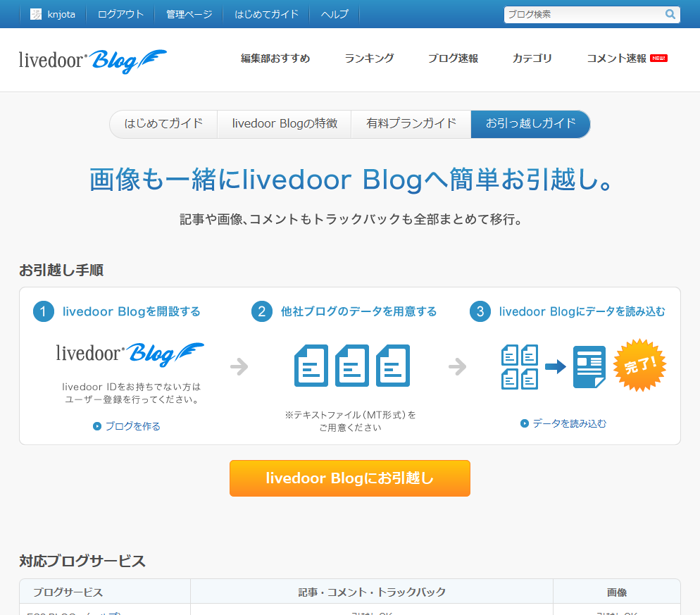Screen dimensions: 700x615
Task: Go to カテゴリ navigation item
Action: [x=532, y=58]
